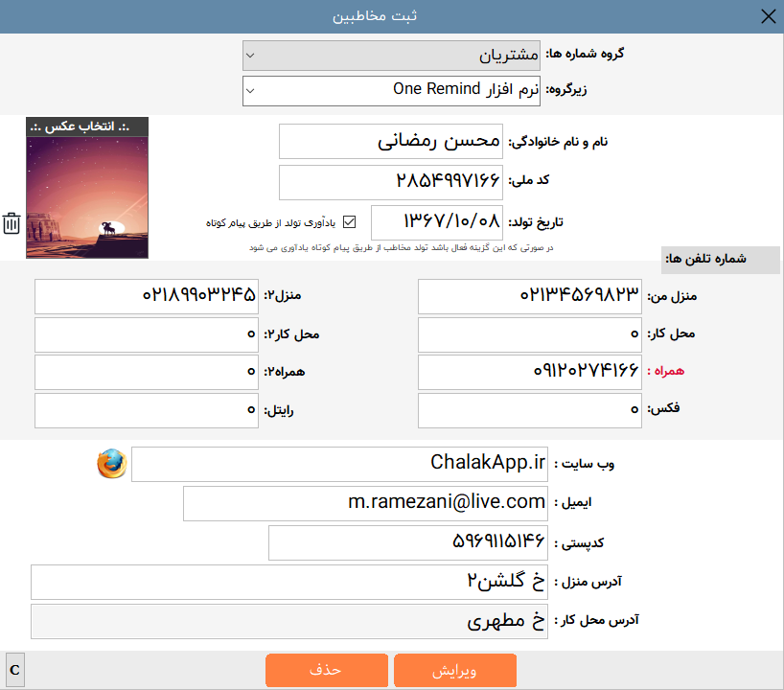The height and width of the screenshot is (690, 784).
Task: Open website with the Firefox globe icon
Action: point(111,464)
